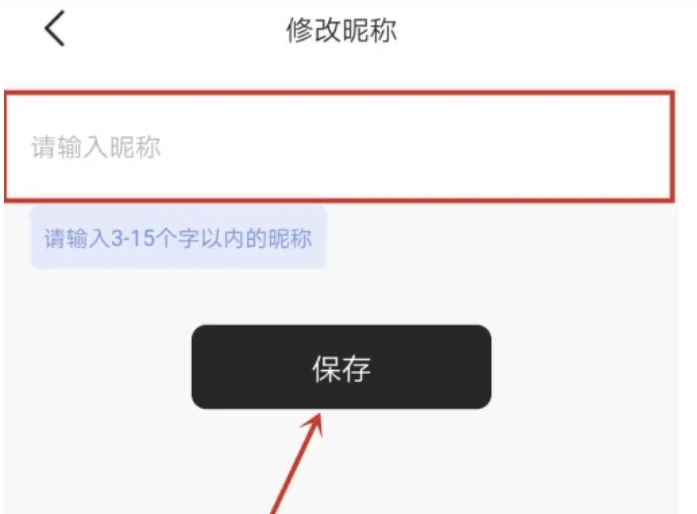Click the red arrow pointing at 保存

tap(298, 462)
